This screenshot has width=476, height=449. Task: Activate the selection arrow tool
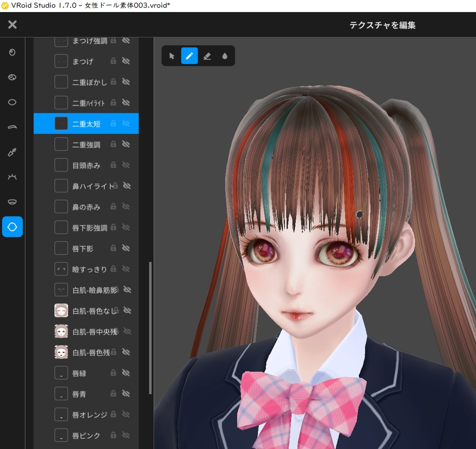pyautogui.click(x=172, y=56)
